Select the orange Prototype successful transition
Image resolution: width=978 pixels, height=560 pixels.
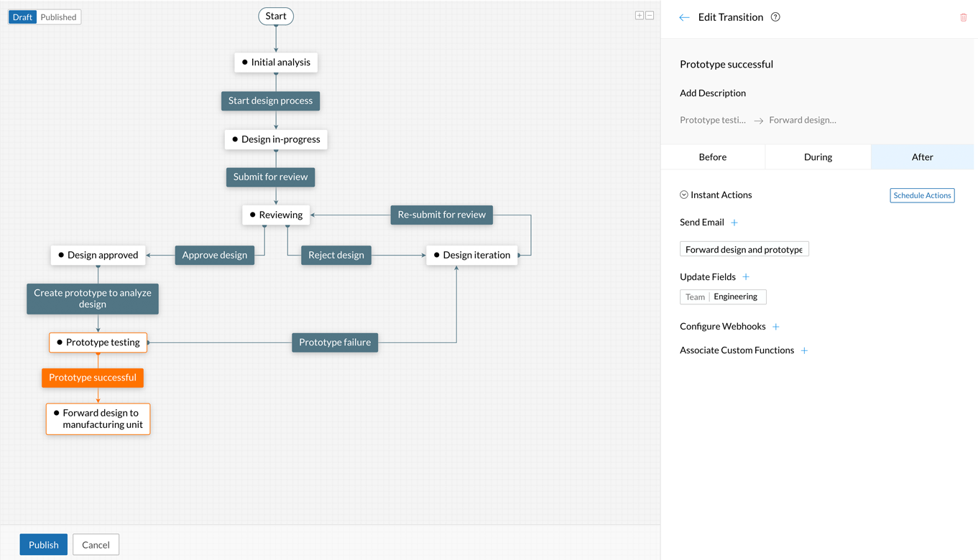[x=93, y=378]
